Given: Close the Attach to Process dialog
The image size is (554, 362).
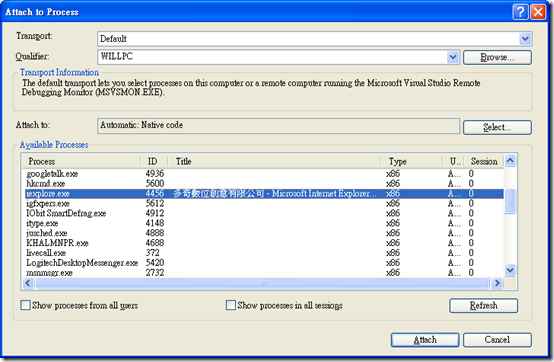Looking at the screenshot, I should (538, 12).
